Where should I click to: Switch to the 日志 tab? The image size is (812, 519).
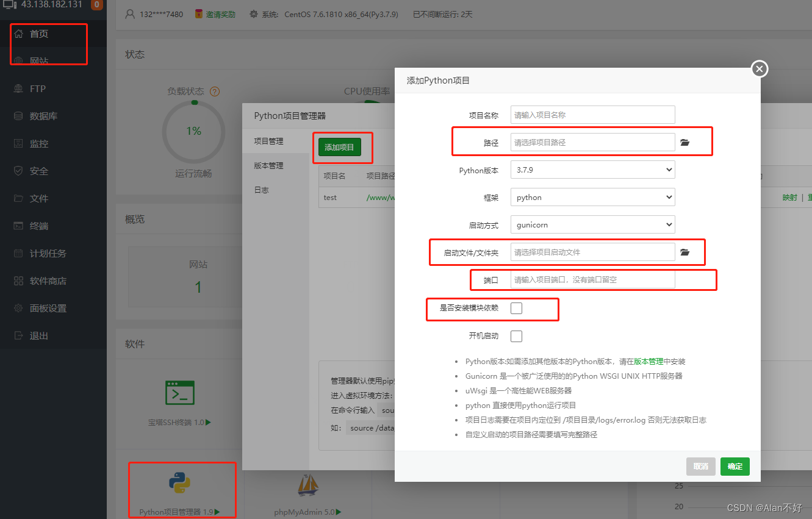point(275,190)
